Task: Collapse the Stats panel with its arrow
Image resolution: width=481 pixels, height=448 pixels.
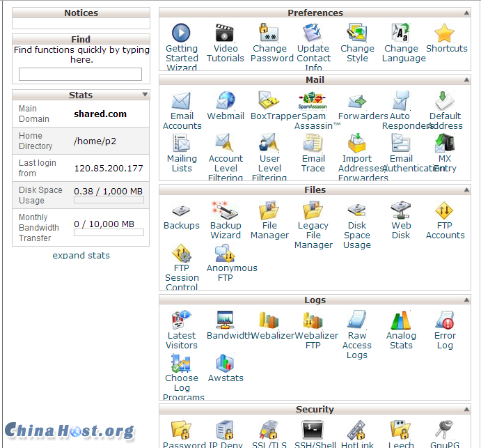Action: pyautogui.click(x=145, y=95)
